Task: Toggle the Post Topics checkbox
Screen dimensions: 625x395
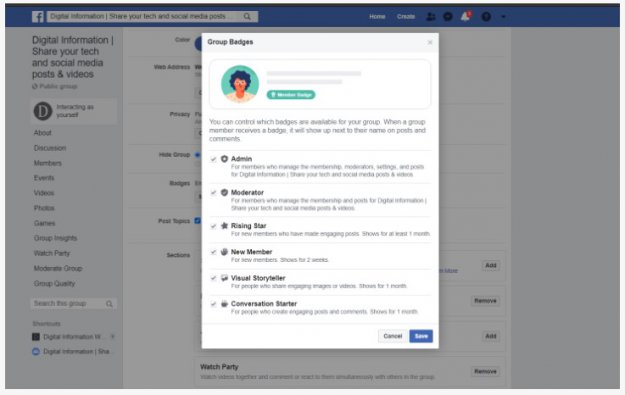Action: 197,220
